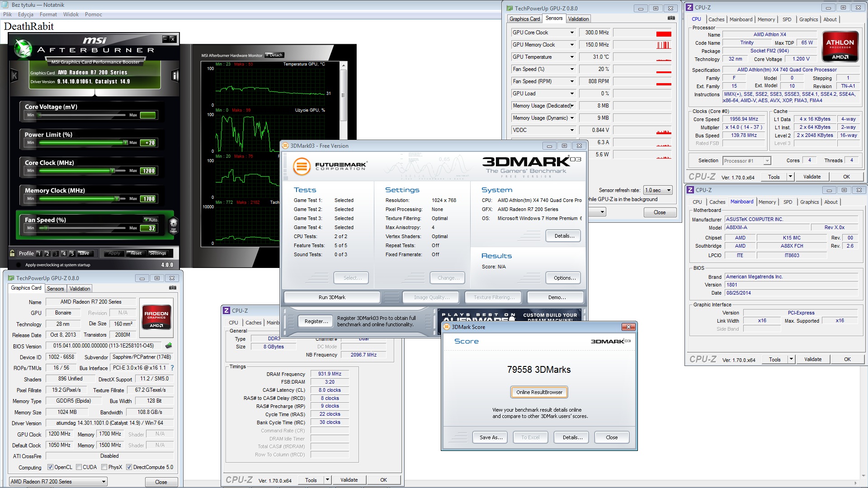Click the Core Clock value field showing 1200
The width and height of the screenshot is (868, 488).
point(148,171)
